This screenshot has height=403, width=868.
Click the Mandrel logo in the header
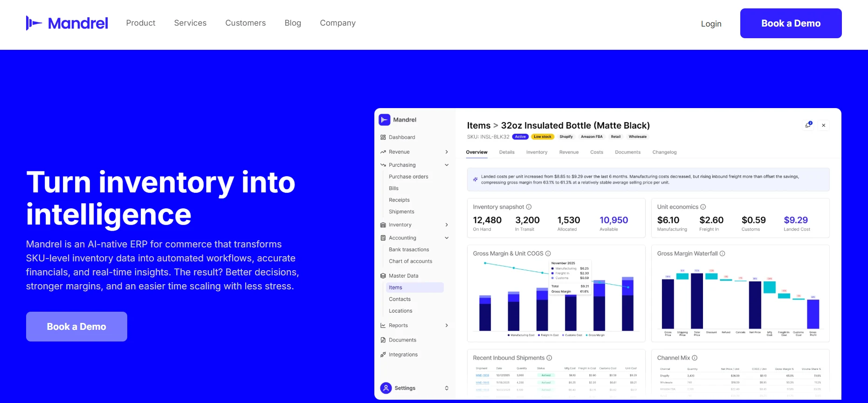pos(67,23)
